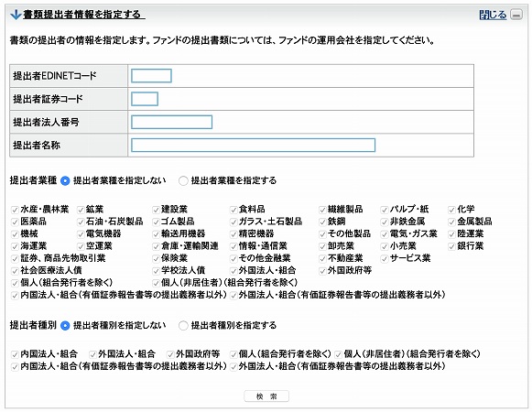Toggle 個人(非居住者) checkbox in industry list
Viewport: 532px width, 412px height.
[156, 283]
